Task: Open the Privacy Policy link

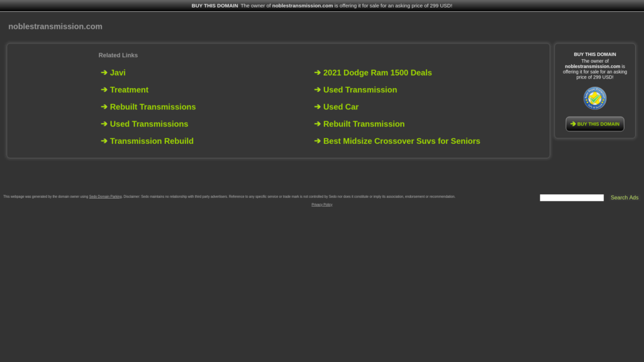Action: coord(321,204)
